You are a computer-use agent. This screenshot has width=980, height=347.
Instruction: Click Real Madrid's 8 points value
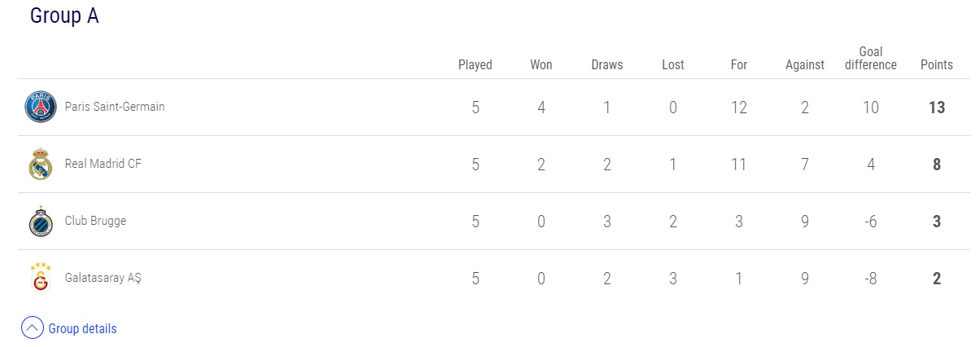click(x=937, y=164)
